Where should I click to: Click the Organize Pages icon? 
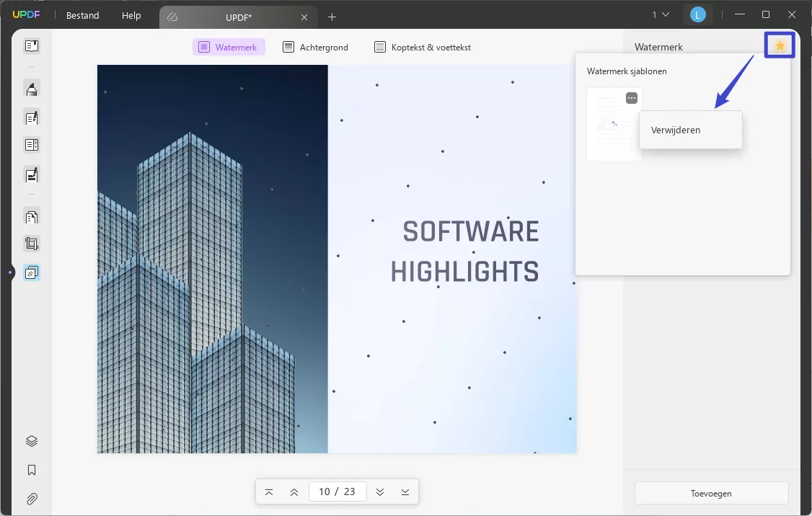(x=32, y=216)
